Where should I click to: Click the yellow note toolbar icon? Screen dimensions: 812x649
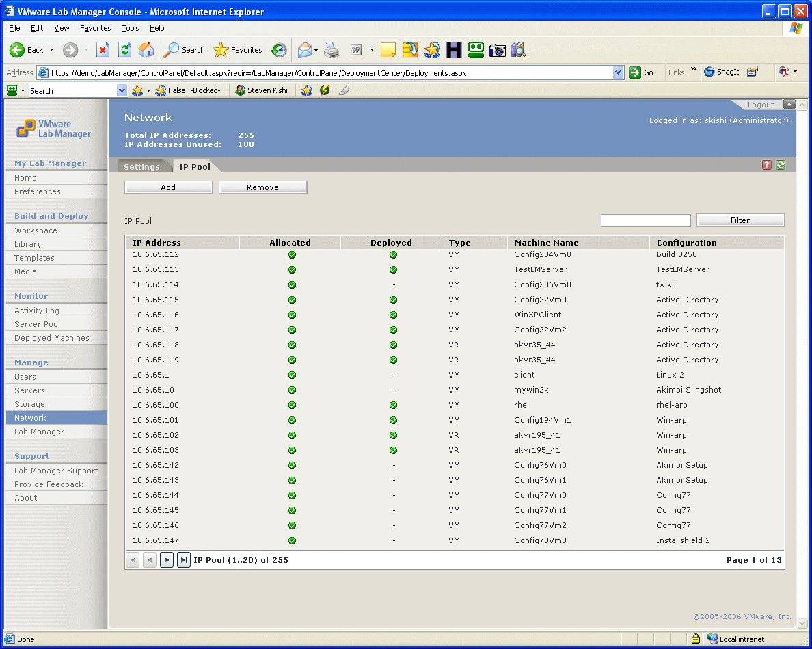[388, 50]
